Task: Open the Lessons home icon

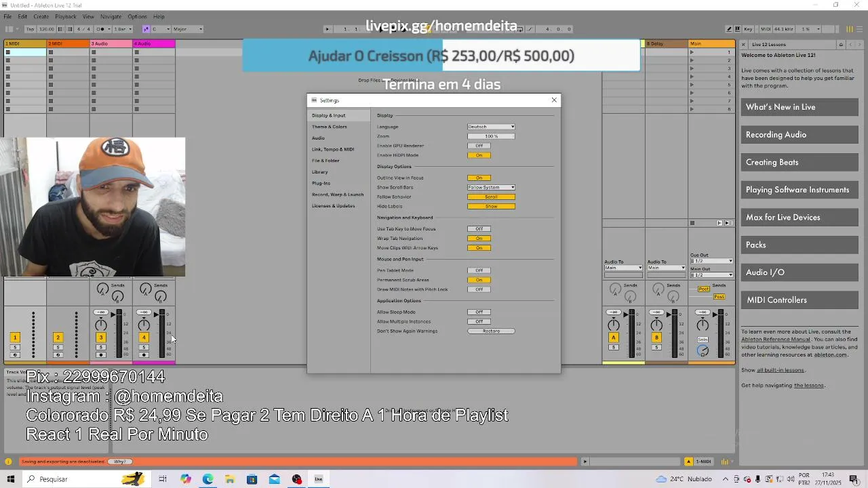Action: (841, 45)
